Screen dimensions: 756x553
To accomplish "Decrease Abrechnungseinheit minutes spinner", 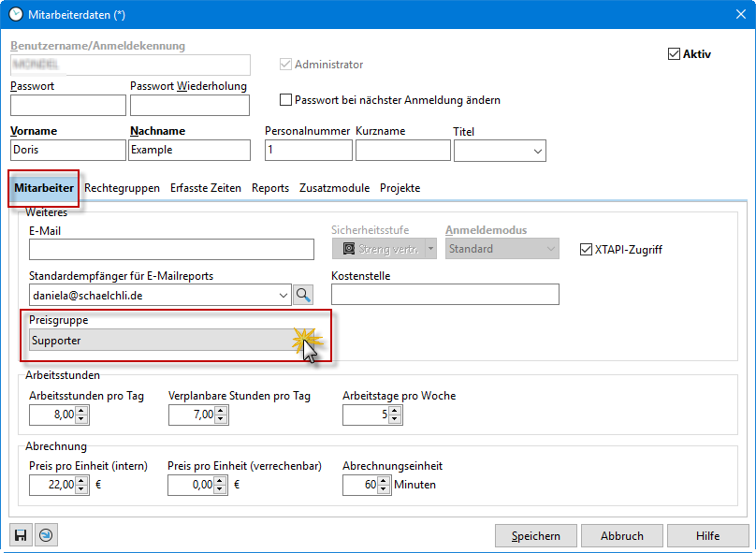I will pyautogui.click(x=384, y=489).
